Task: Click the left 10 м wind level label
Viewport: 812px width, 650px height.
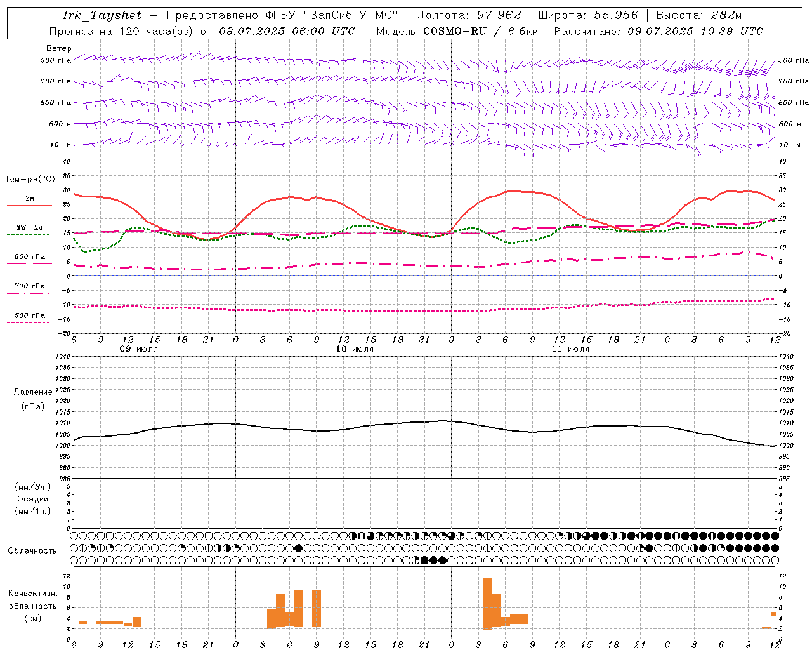Action: (62, 145)
